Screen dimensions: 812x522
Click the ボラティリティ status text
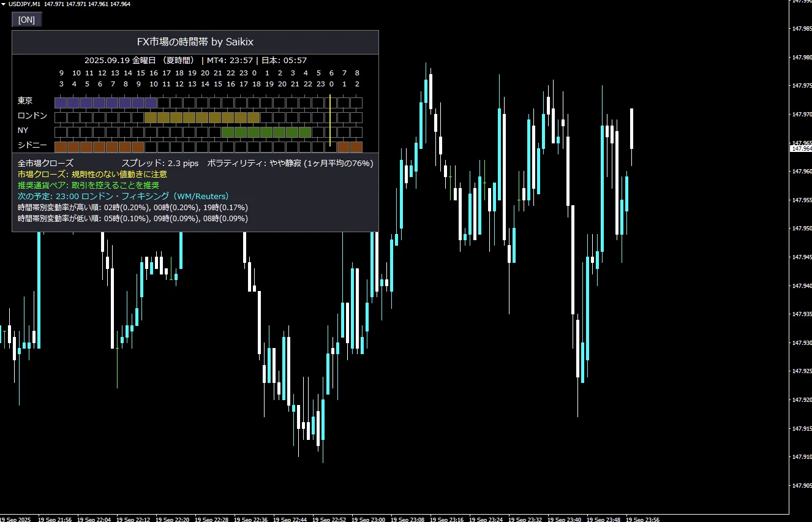[290, 164]
